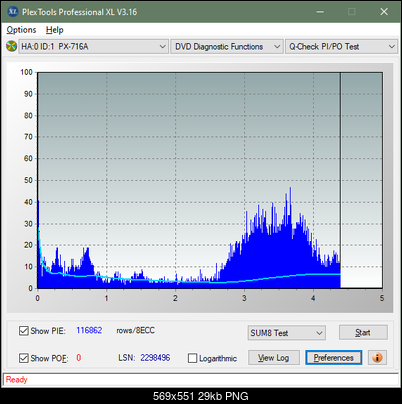Toggle the Show PIE checkbox
Viewport: 402px width, 404px height.
24,331
